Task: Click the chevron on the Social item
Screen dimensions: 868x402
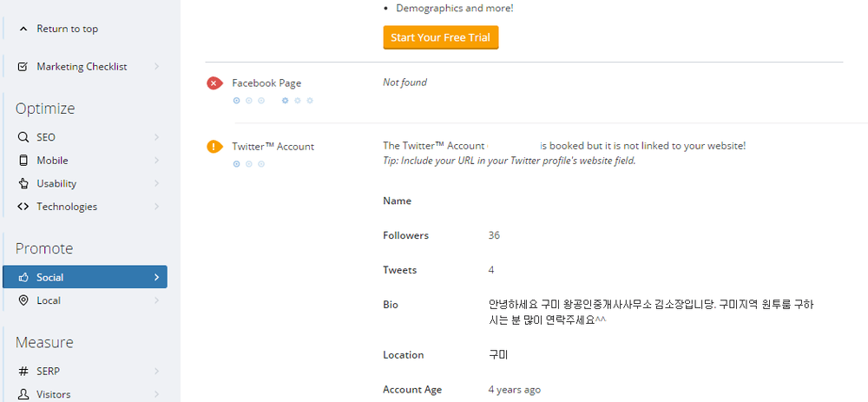Action: (156, 277)
